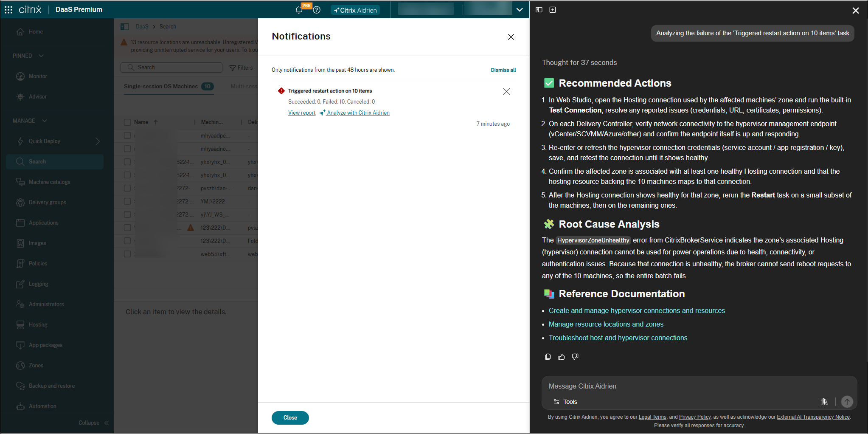
Task: Click the Automation sidebar icon
Action: click(x=20, y=406)
